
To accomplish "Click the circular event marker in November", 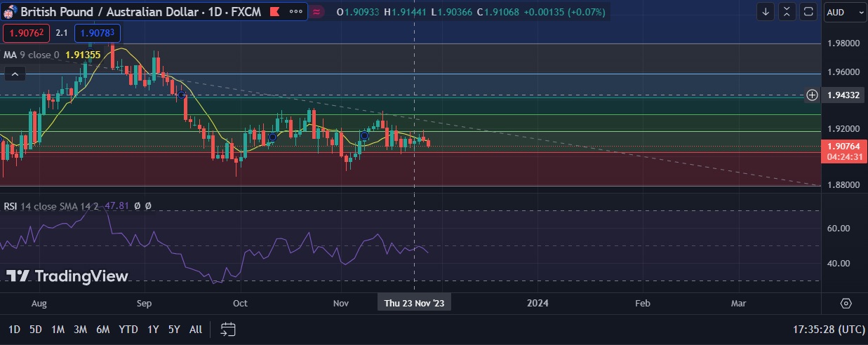I will (x=364, y=135).
